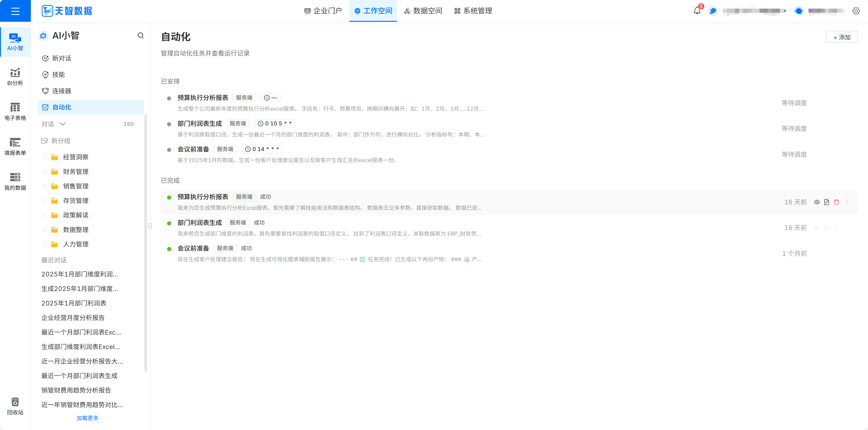Collapse the 对话 section chevron

63,124
